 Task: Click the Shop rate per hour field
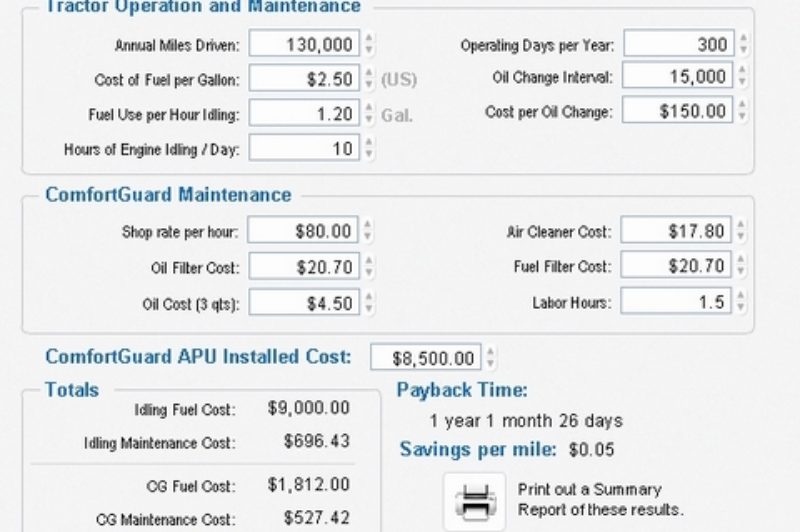303,230
